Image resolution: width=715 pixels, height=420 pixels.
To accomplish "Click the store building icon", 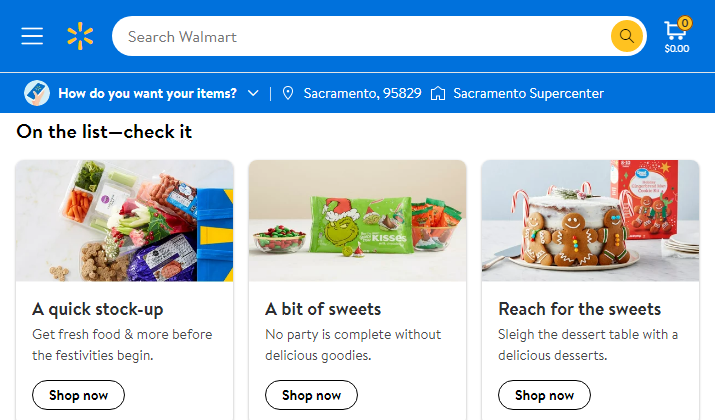I will click(x=438, y=93).
